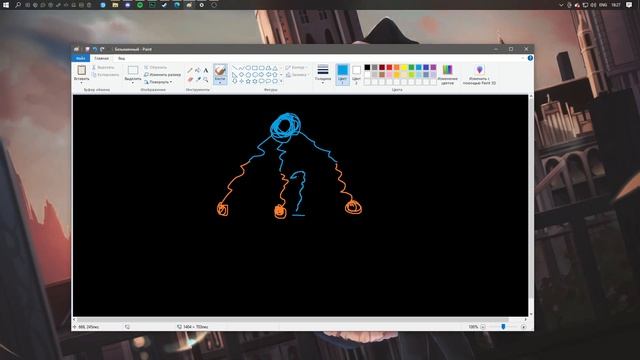The image size is (640, 360).
Task: Activate Color 2 (Цвет 2) selector
Action: (x=356, y=74)
